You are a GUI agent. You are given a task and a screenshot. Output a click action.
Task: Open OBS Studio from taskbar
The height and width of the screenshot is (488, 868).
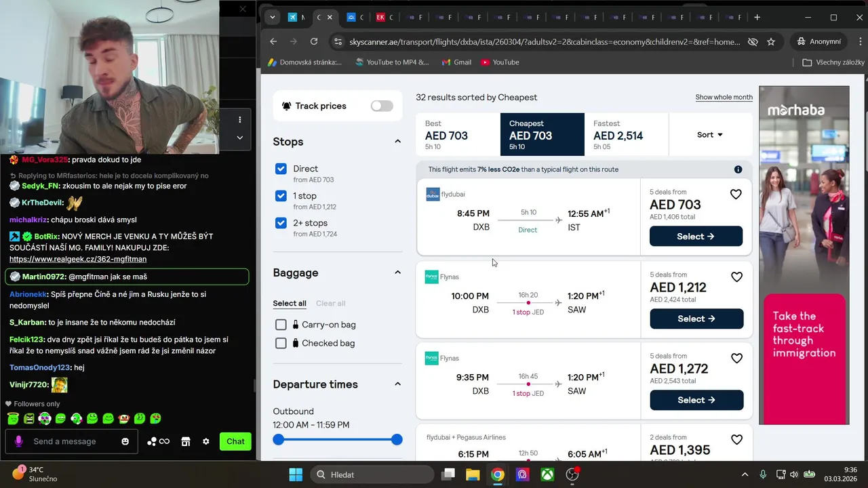pos(572,474)
